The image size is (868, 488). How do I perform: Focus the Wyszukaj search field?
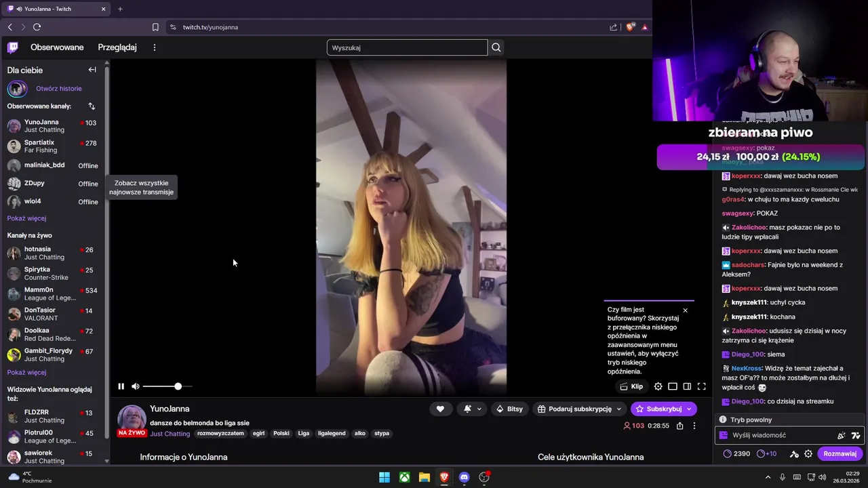pyautogui.click(x=407, y=47)
